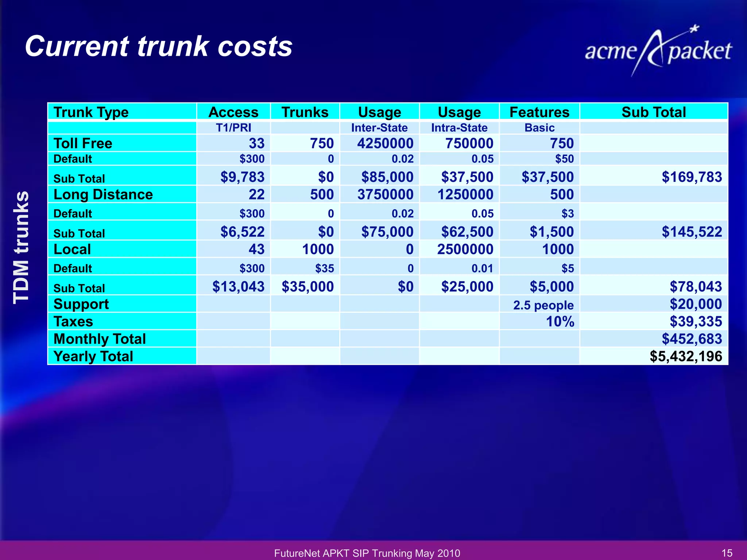Viewport: 747px width, 560px height.
Task: Click the Toll Free intra-state usage 750000
Action: point(469,143)
